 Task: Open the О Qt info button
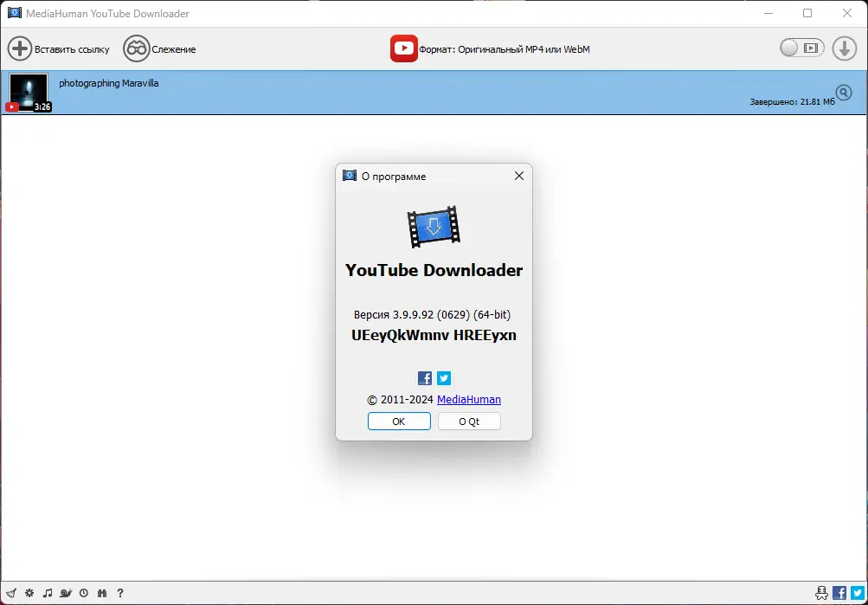coord(469,422)
